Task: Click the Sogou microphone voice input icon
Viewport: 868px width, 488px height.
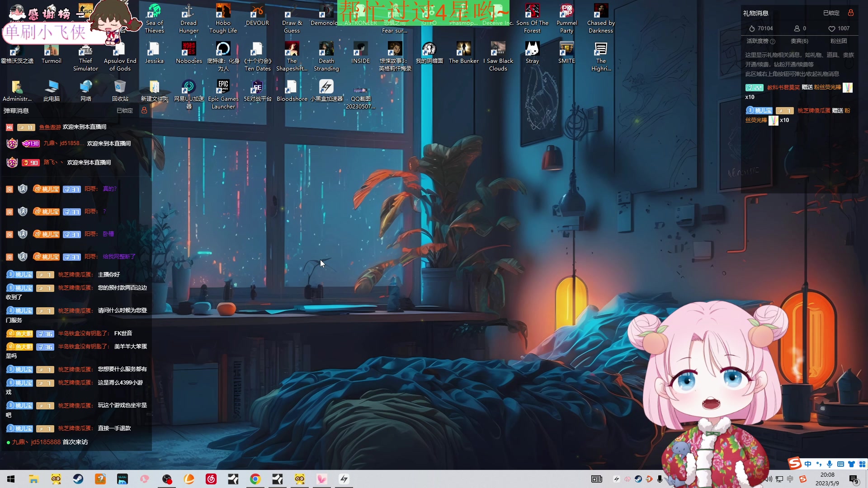Action: coord(830,464)
